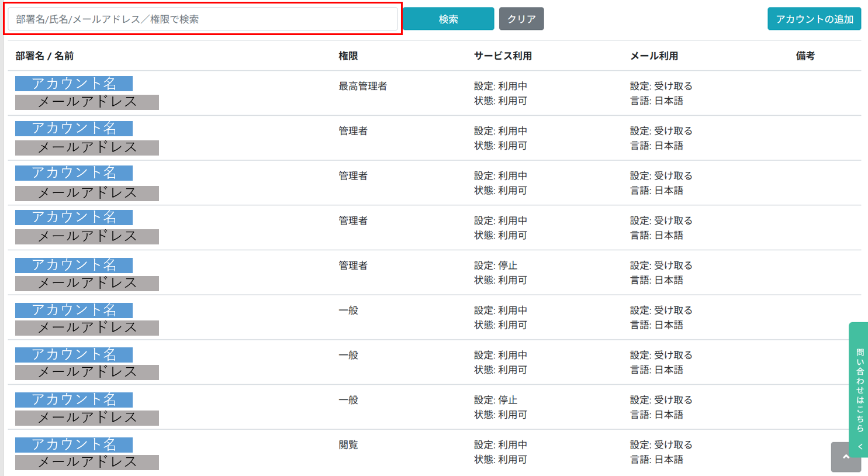The height and width of the screenshot is (476, 868).
Task: Click the 最高管理者 row's email address
Action: click(x=87, y=102)
